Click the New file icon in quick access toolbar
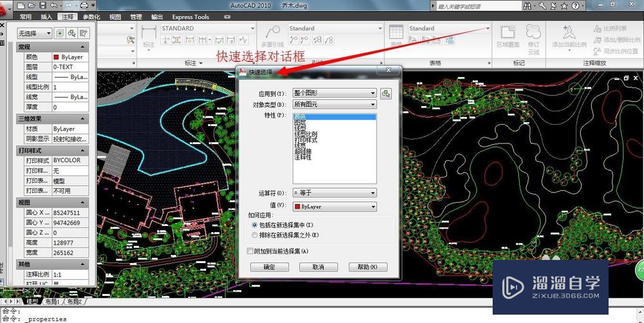The image size is (644, 323). 21,5
